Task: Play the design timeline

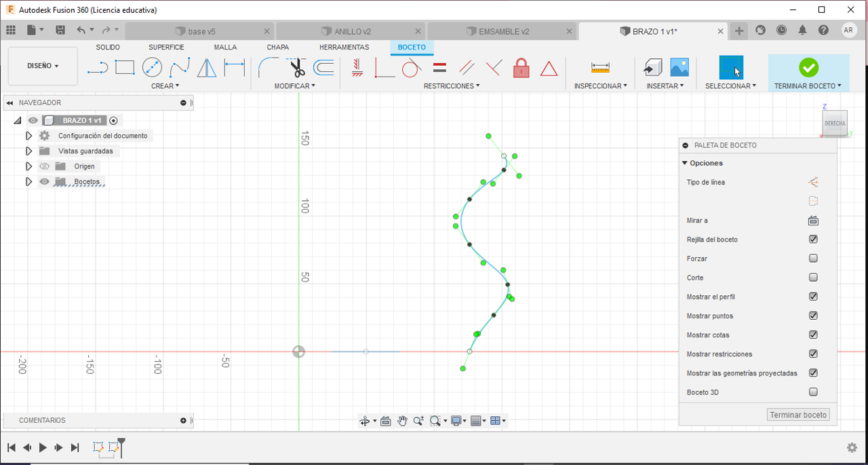Action: (43, 447)
